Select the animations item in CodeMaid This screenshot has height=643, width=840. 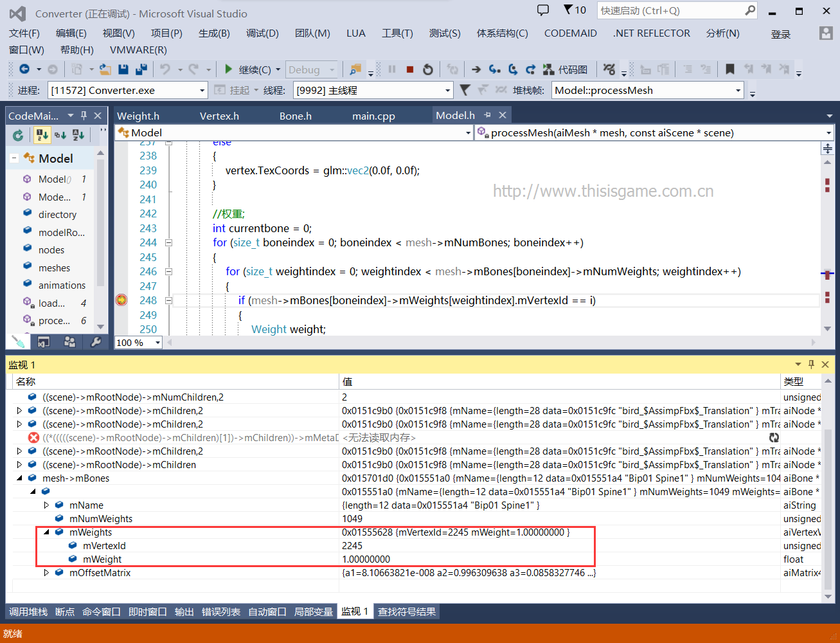point(62,285)
